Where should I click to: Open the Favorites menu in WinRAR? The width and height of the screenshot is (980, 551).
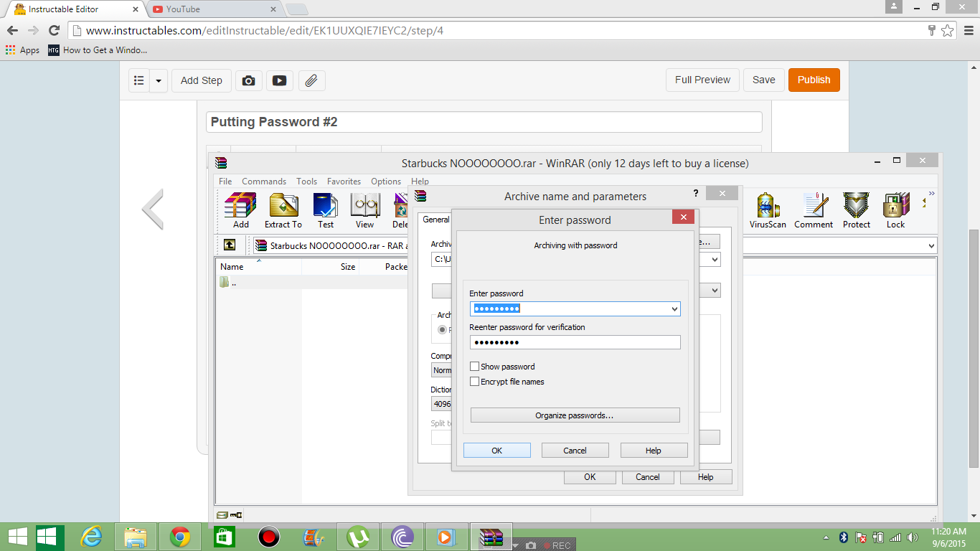[x=344, y=182]
